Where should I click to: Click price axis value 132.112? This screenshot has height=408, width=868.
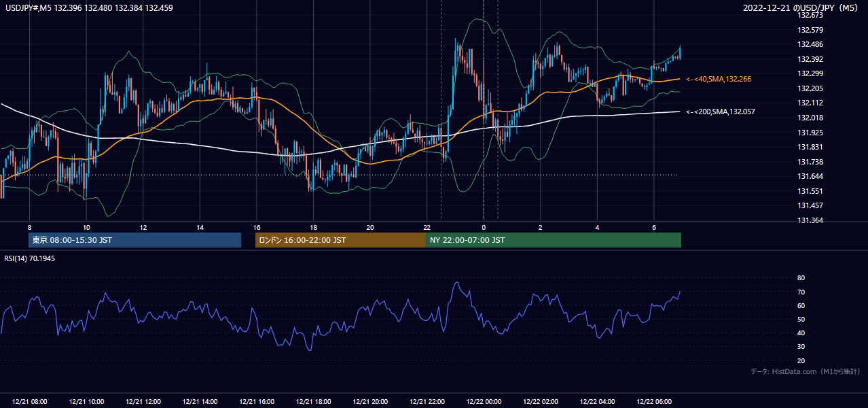click(x=810, y=103)
